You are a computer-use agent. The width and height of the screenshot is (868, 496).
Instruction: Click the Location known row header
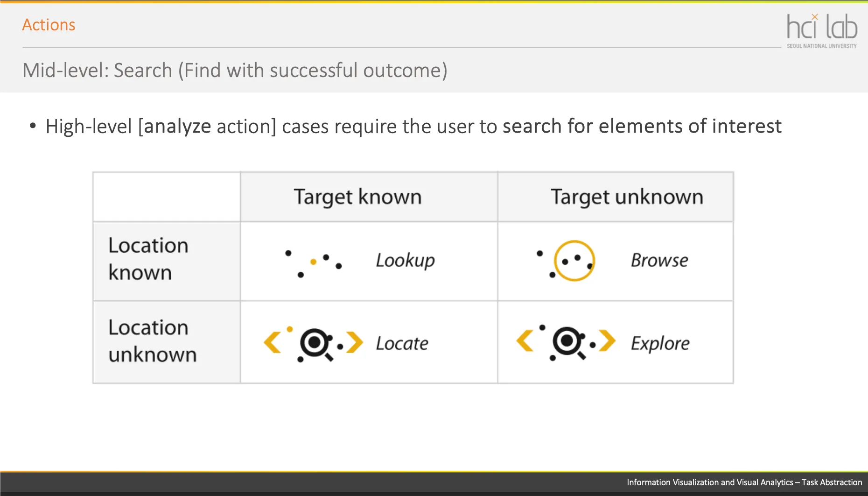pos(148,259)
